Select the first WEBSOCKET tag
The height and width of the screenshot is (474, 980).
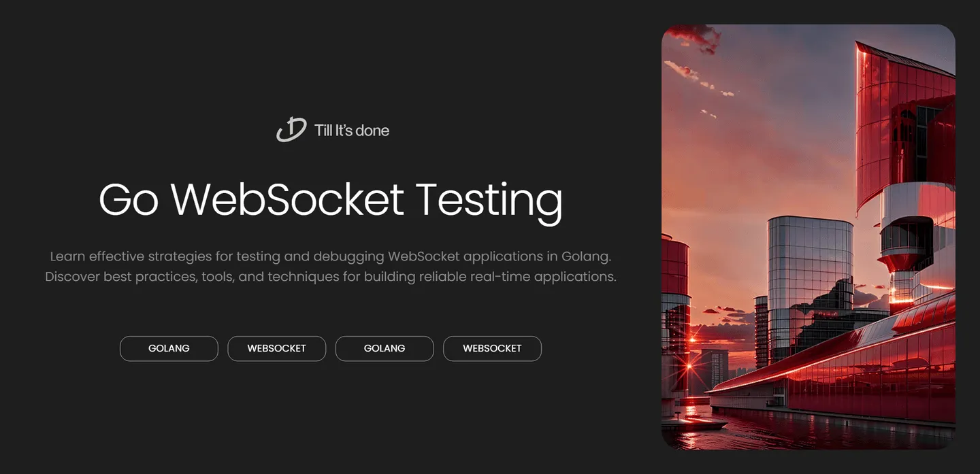click(276, 348)
